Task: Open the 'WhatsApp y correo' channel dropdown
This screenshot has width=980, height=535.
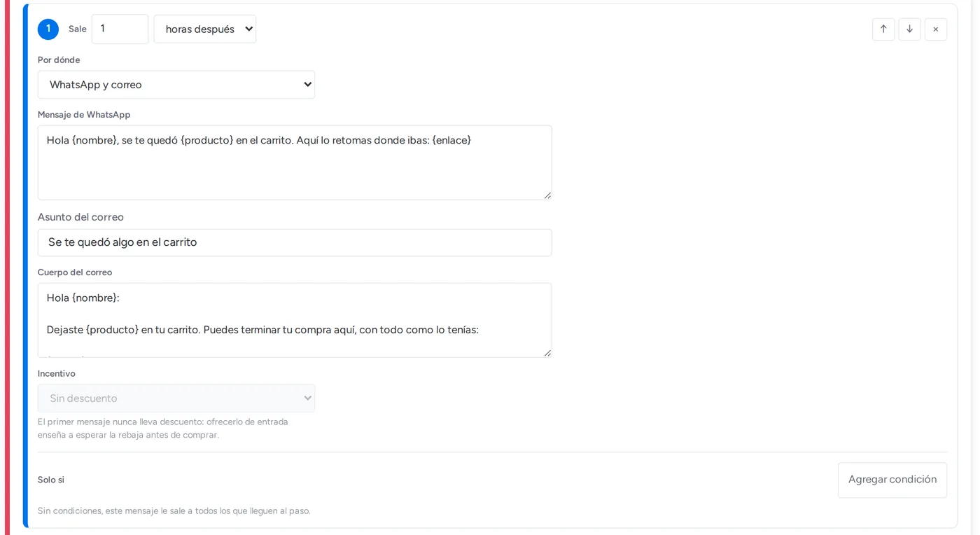Action: [x=176, y=85]
